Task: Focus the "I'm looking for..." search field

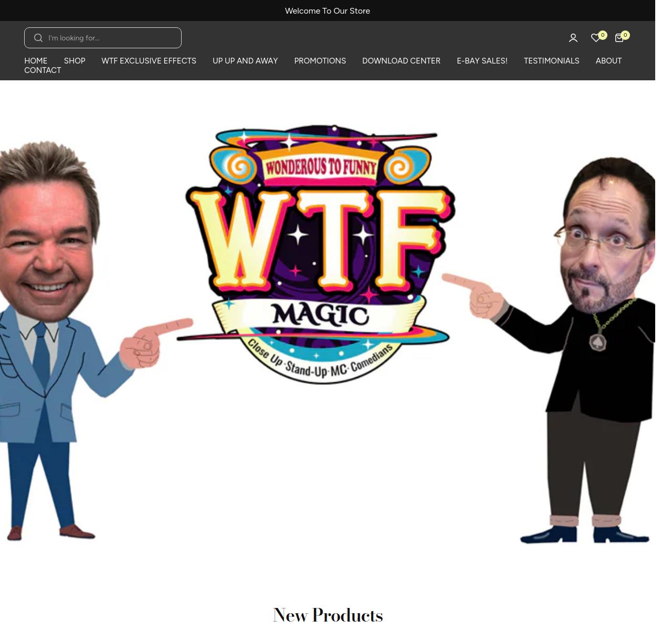Action: 110,38
